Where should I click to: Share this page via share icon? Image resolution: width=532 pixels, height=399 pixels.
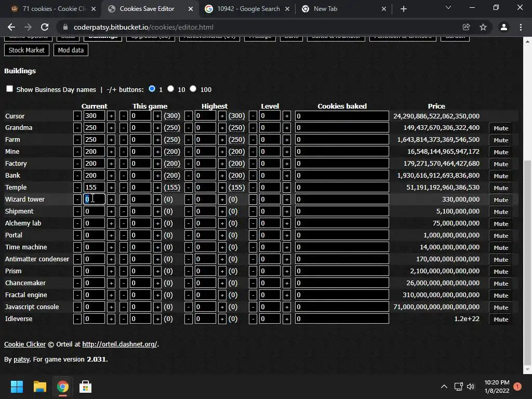coord(466,27)
